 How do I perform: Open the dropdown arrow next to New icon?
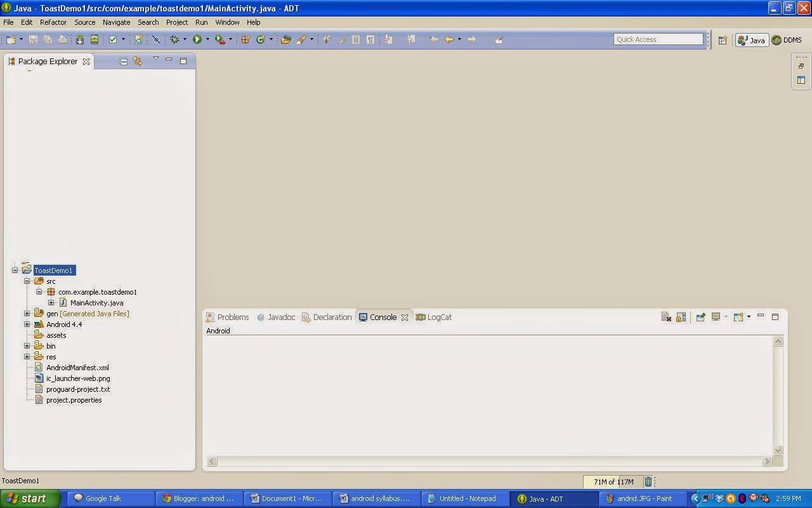tap(21, 39)
